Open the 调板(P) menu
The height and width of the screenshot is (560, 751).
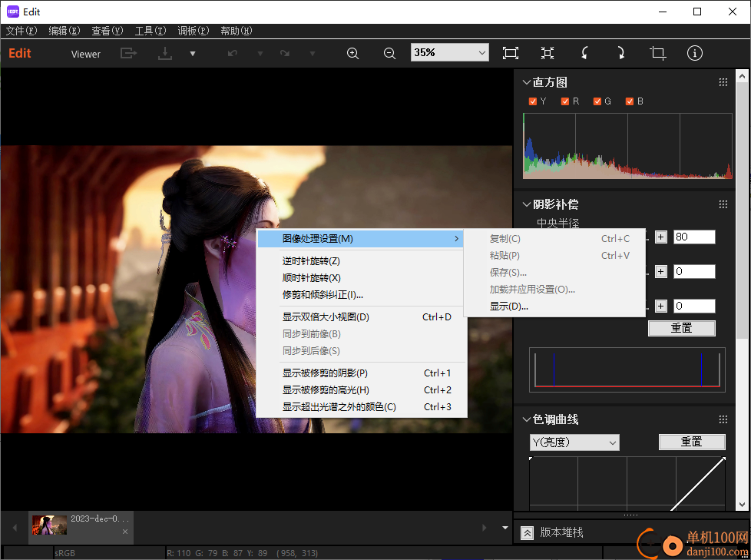click(194, 31)
